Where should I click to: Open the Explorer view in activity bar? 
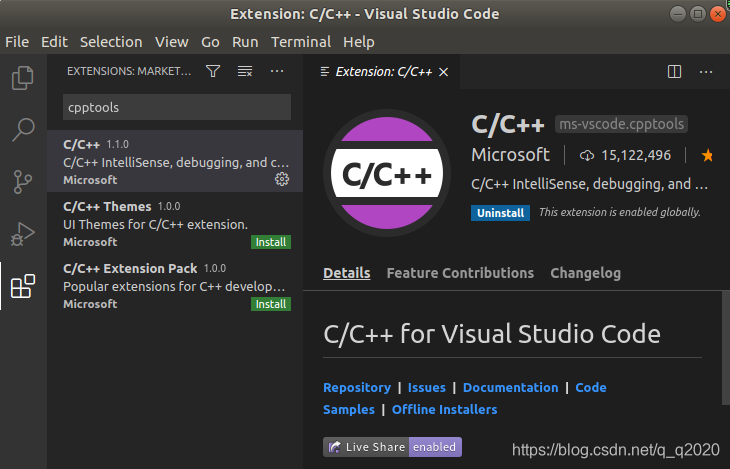(x=22, y=78)
